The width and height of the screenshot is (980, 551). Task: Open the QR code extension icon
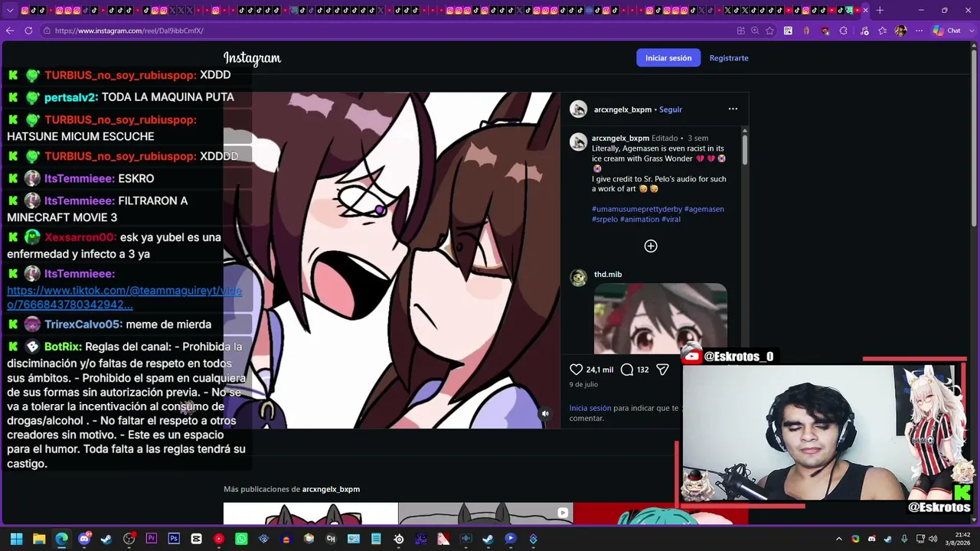click(788, 31)
